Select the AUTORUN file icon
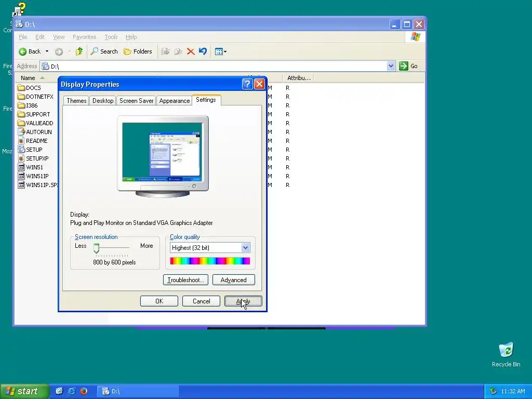 point(21,131)
